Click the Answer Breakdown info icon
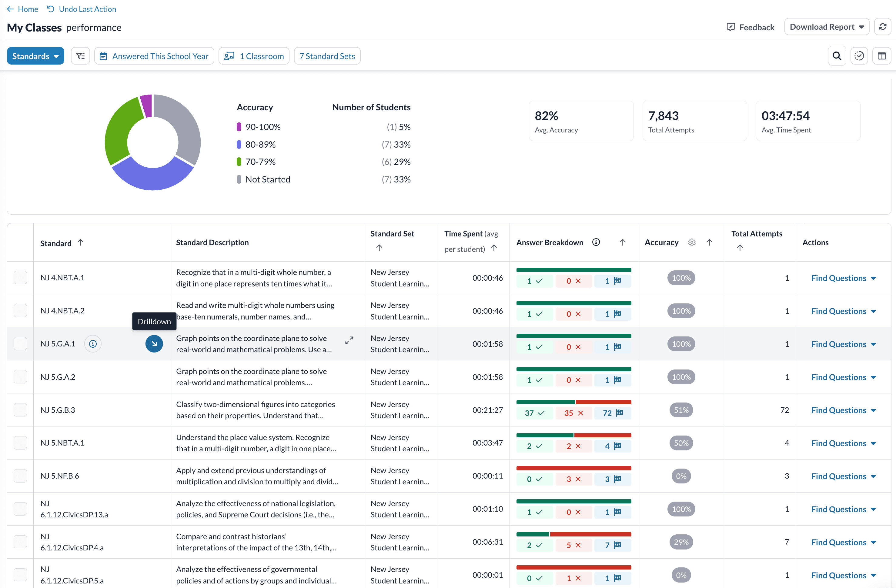 (596, 242)
